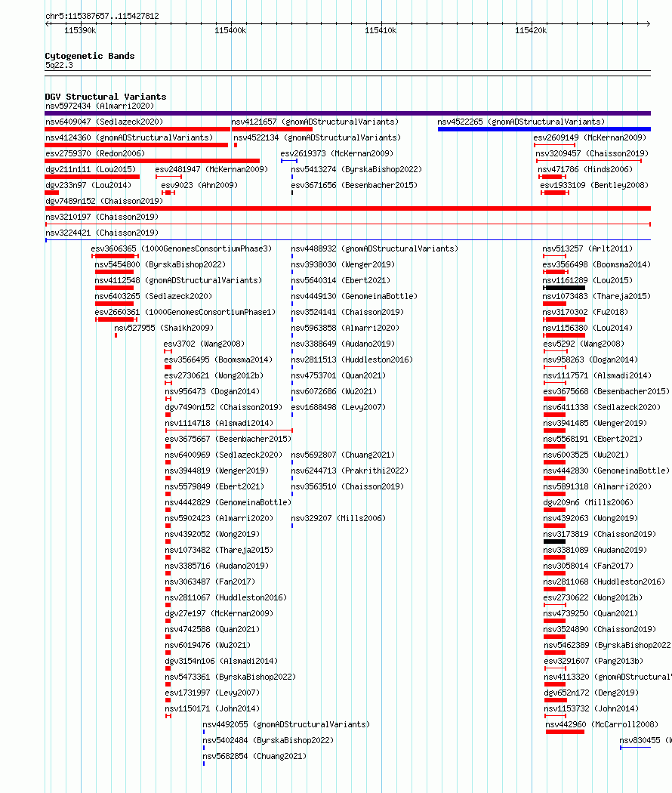The image size is (672, 793).
Task: Select nsv4492055 gnomAD variant
Action: pos(286,725)
